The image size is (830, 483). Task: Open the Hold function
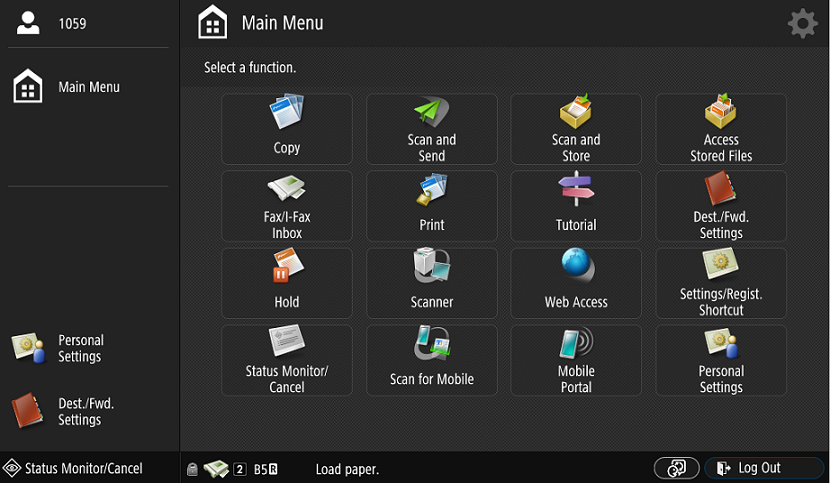pyautogui.click(x=286, y=283)
